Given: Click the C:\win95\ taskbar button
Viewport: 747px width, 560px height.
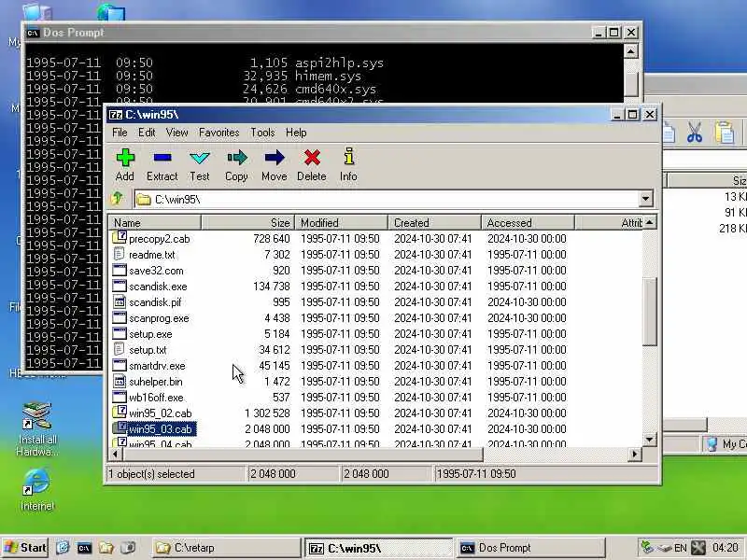Looking at the screenshot, I should (x=378, y=548).
